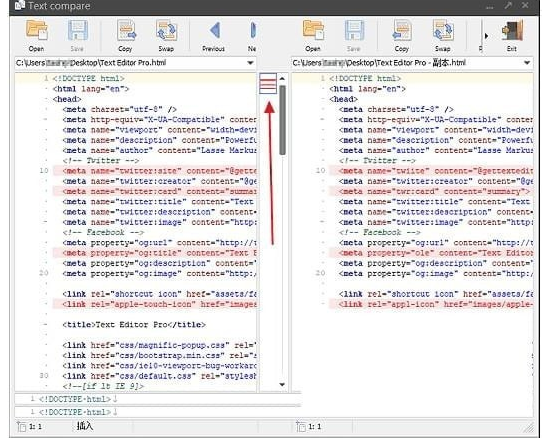Jump to the Next difference

pyautogui.click(x=252, y=36)
